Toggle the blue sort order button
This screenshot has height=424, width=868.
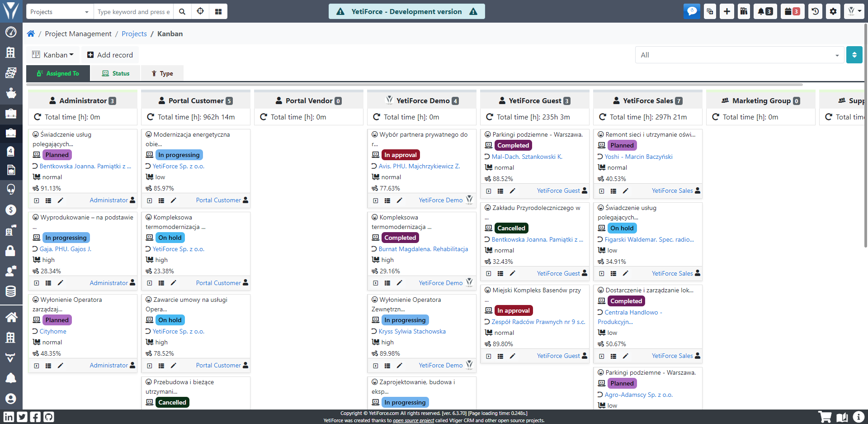pos(854,55)
